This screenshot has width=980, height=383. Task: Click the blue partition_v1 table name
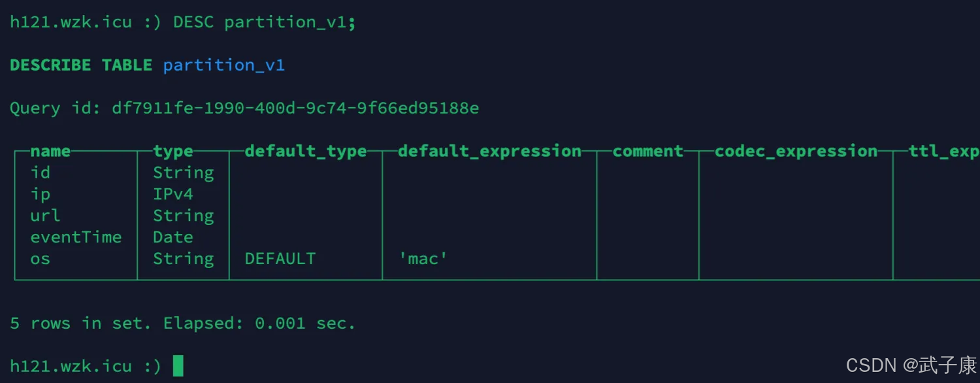coord(223,65)
